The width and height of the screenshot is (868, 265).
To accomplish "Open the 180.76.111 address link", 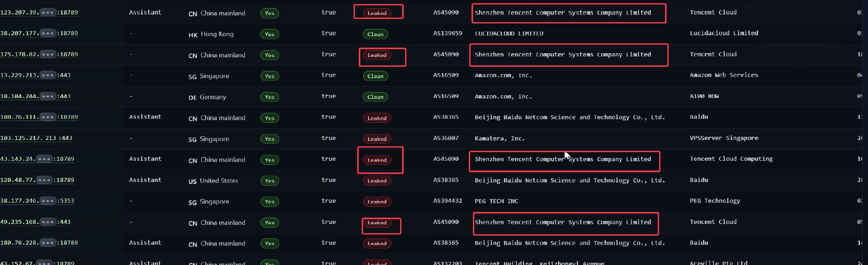I will 39,117.
